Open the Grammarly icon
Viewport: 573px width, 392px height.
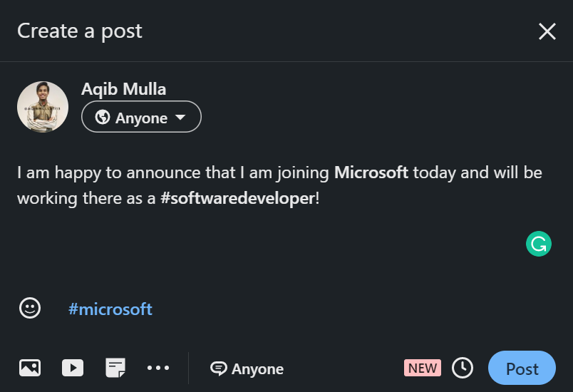point(539,244)
